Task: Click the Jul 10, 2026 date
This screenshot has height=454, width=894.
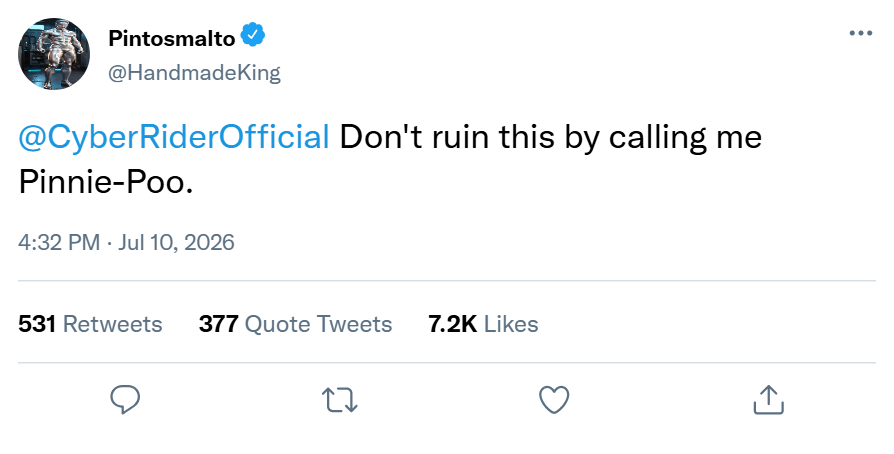Action: [x=176, y=242]
